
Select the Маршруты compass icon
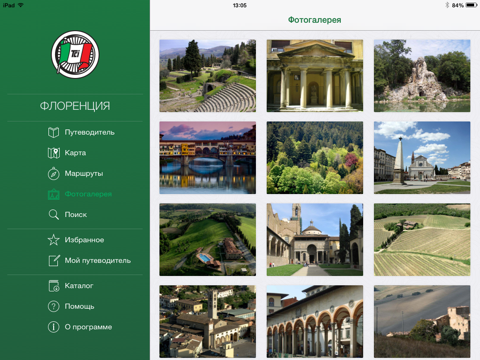53,174
